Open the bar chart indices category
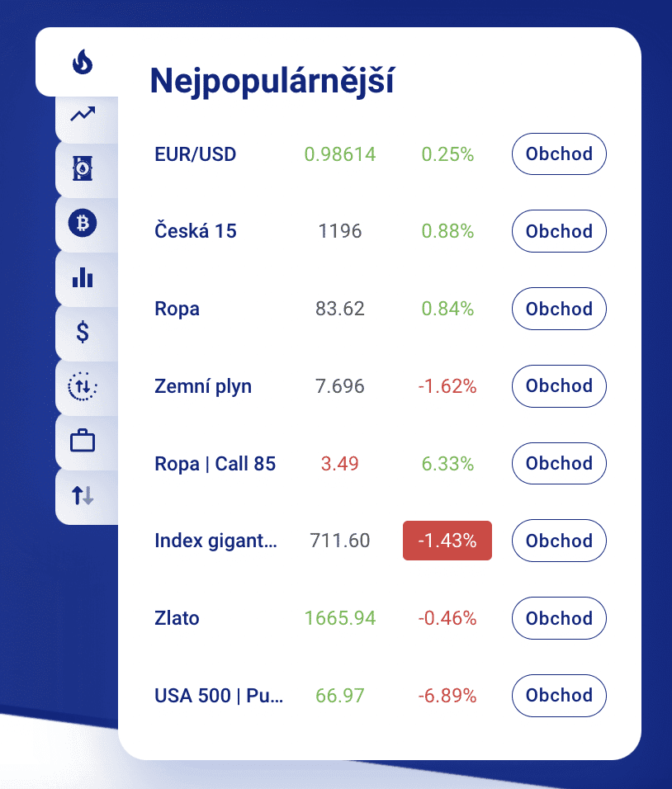The image size is (672, 789). pos(83,277)
